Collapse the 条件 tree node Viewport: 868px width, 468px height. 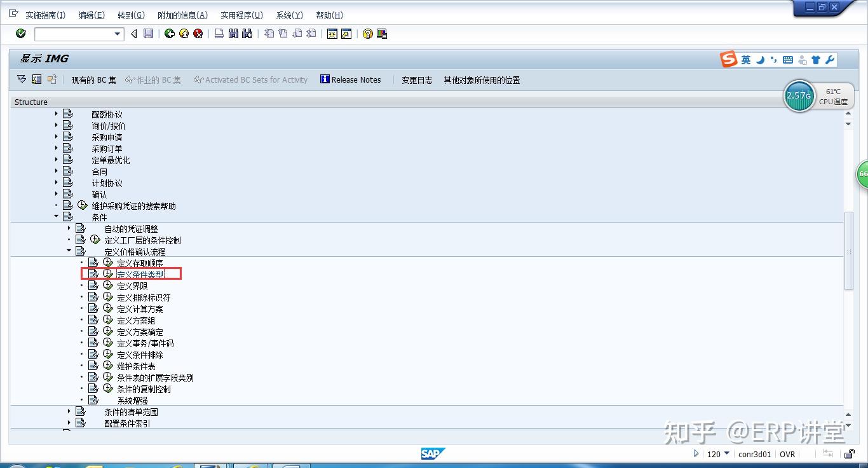(56, 216)
